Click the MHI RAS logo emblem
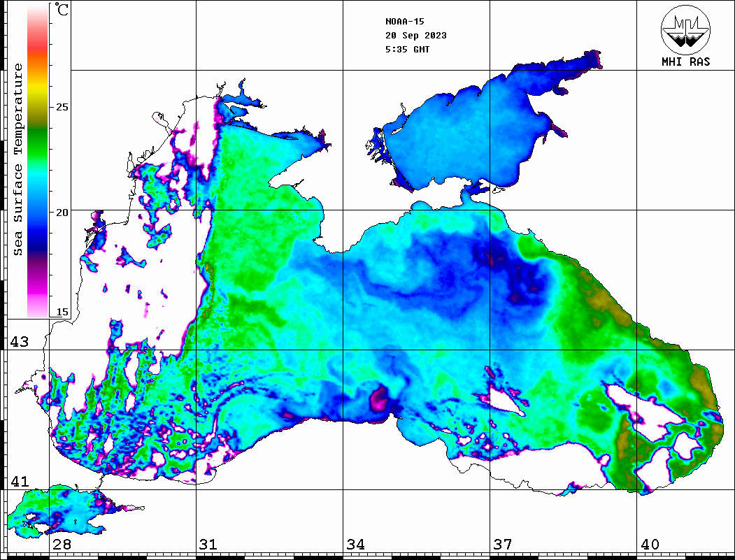Viewport: 735px width, 560px height. (685, 30)
